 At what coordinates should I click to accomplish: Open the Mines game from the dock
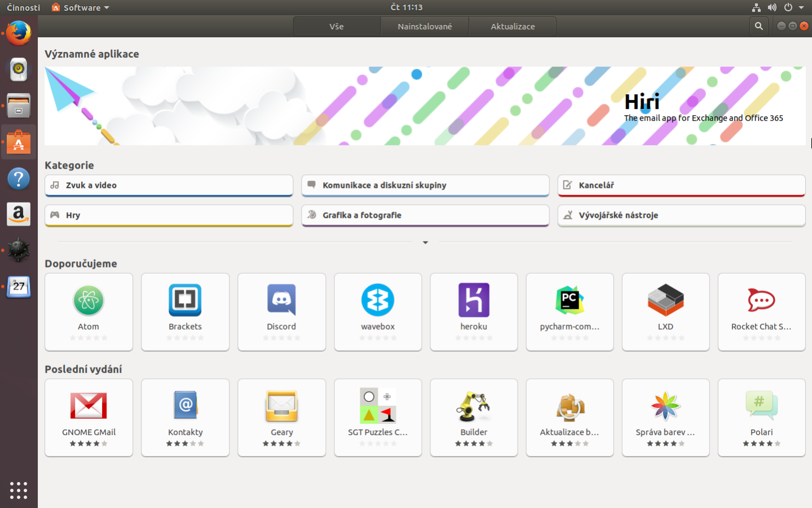click(19, 250)
